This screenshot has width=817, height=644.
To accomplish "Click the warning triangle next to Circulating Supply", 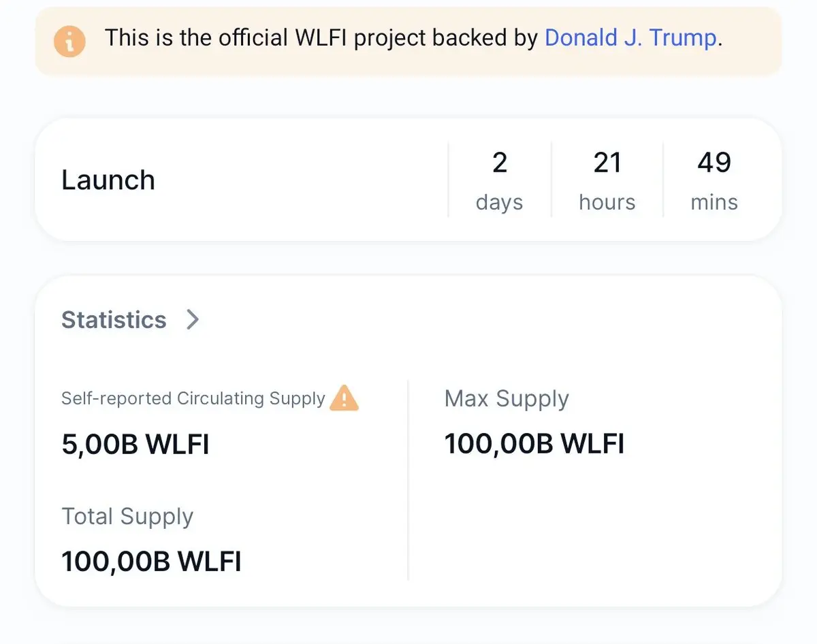I will pyautogui.click(x=344, y=398).
